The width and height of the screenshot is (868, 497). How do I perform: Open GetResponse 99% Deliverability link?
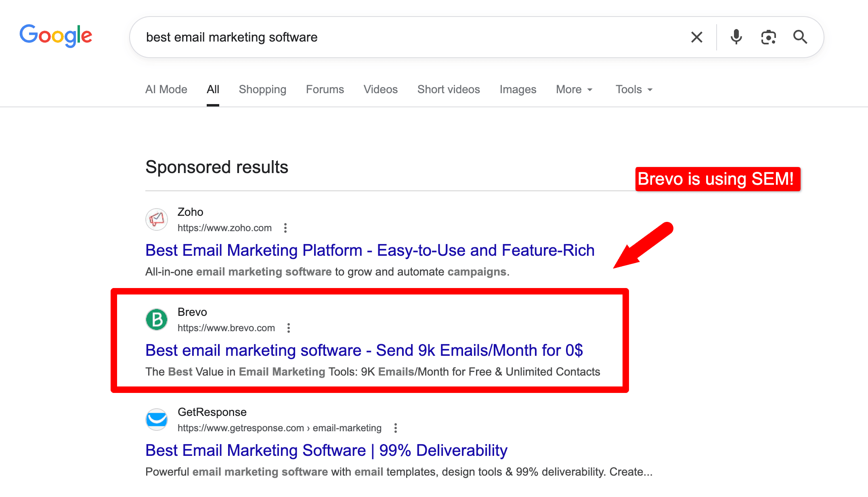tap(326, 451)
